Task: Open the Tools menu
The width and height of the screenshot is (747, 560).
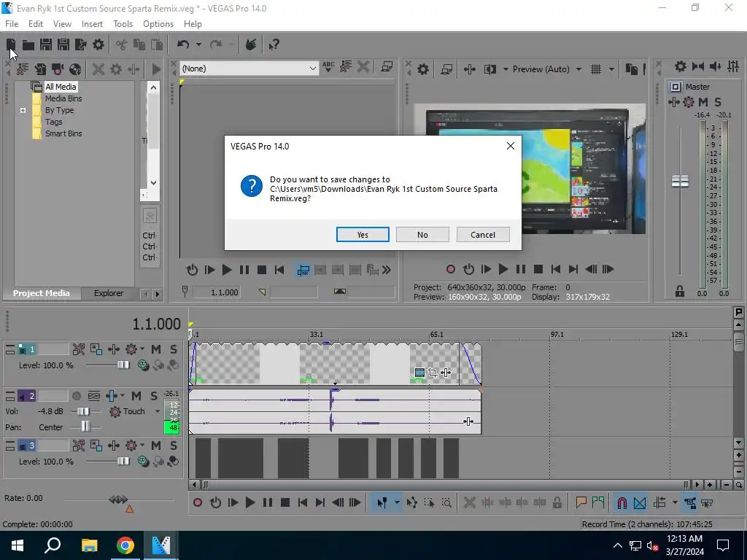Action: point(123,24)
